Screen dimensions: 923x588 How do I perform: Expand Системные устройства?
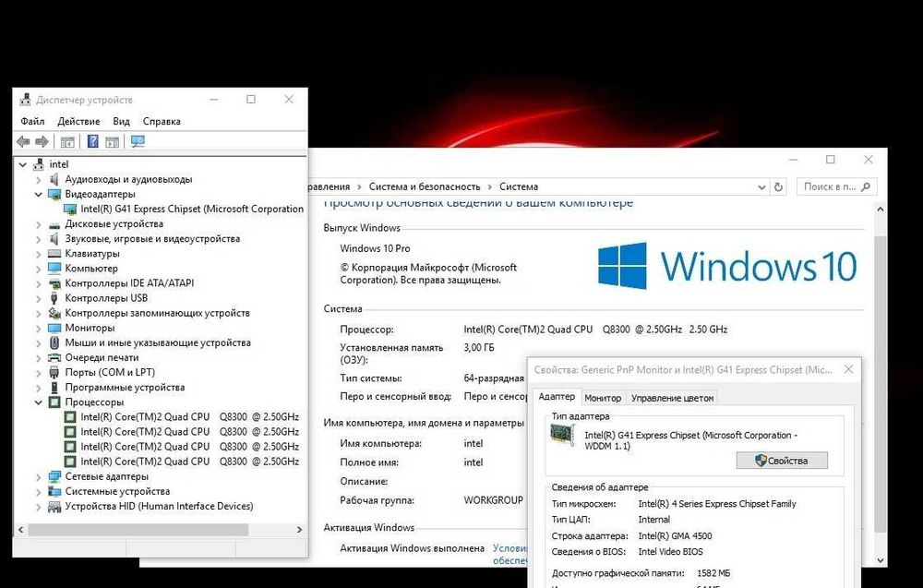(x=38, y=491)
